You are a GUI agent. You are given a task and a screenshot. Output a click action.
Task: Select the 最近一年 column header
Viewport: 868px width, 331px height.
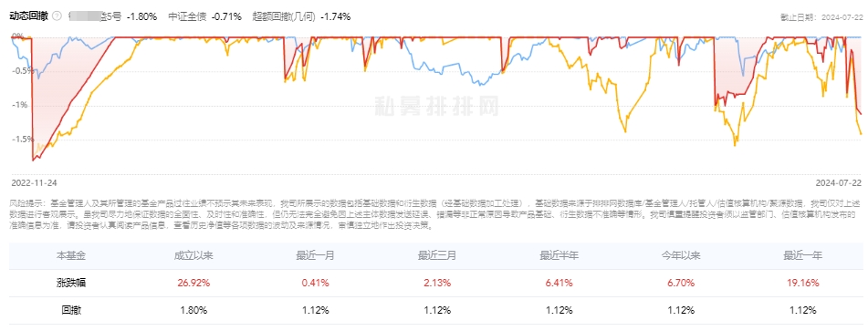(x=802, y=255)
